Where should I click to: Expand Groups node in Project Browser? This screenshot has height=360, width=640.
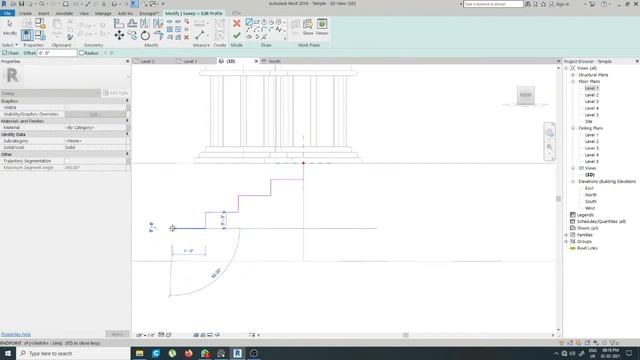[567, 241]
